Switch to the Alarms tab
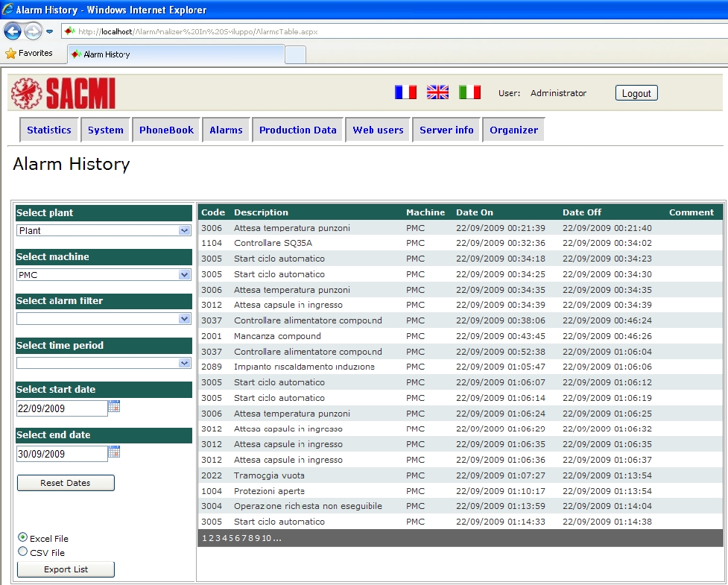 226,129
